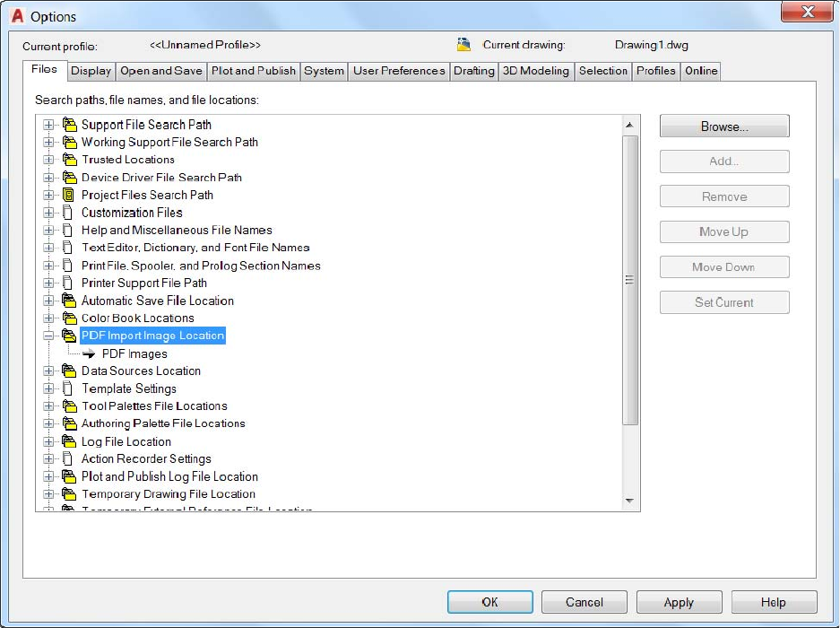Select the PDF Images path entry

[x=135, y=353]
